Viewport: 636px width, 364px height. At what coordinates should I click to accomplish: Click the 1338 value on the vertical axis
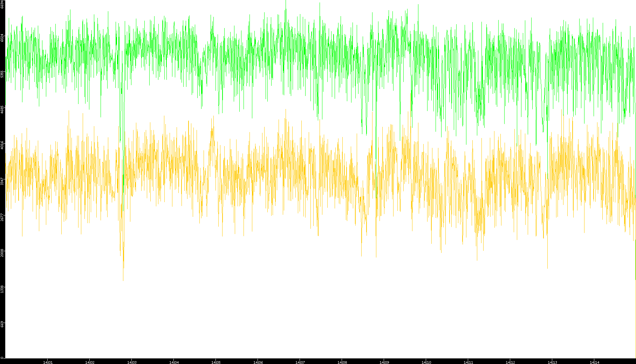[2, 289]
